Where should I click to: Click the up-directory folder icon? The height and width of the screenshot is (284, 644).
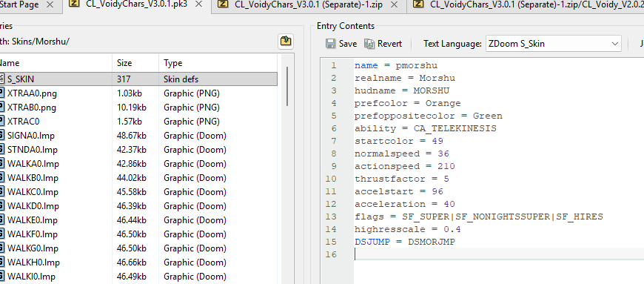coord(286,42)
